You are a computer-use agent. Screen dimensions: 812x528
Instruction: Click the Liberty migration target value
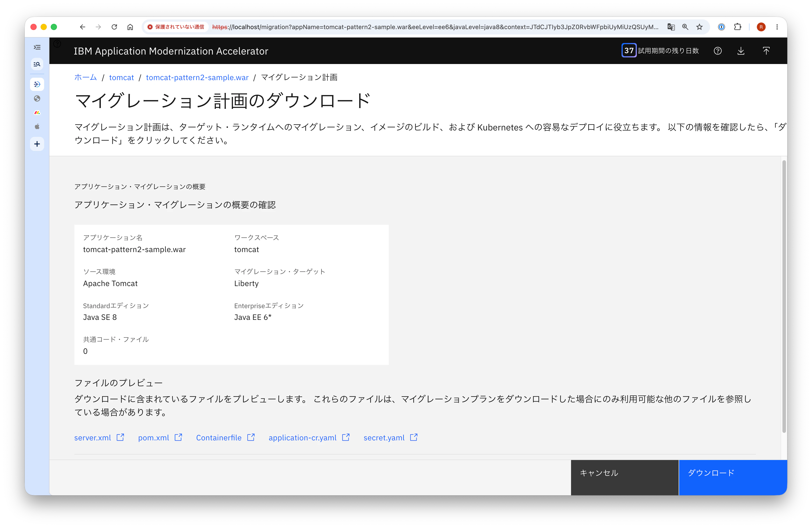point(246,283)
